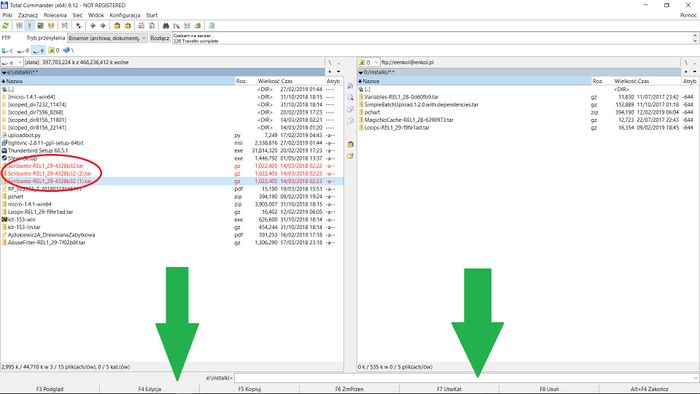Viewport: 700px width, 394px height.
Task: Click the forward arrow navigation icon
Action: [x=103, y=26]
